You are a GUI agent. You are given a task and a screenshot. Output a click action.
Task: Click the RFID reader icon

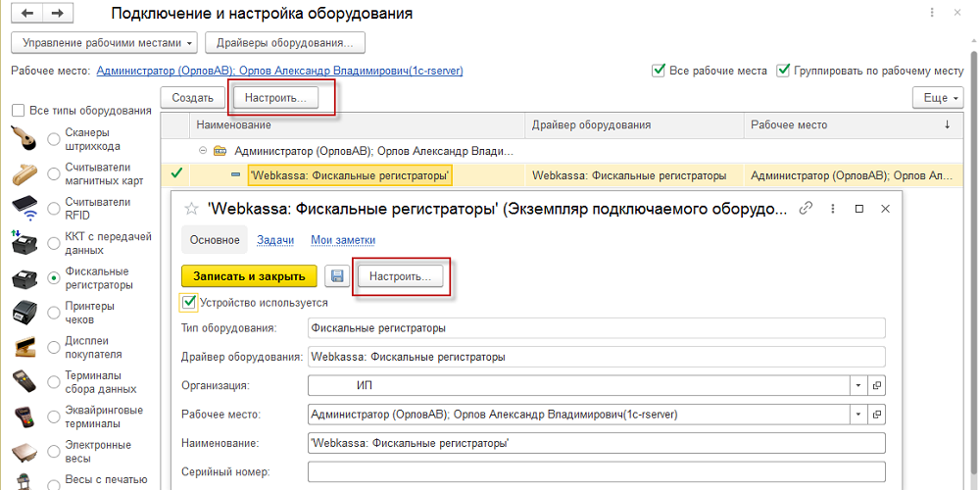tap(25, 210)
